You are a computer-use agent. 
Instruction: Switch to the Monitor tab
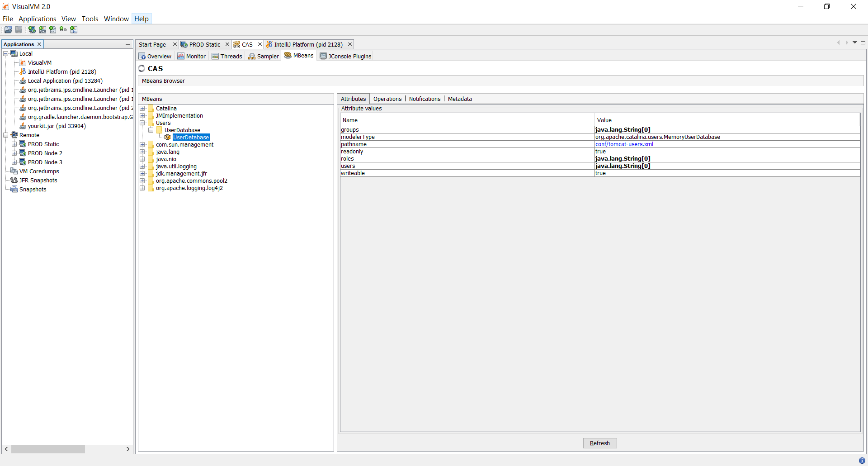click(191, 56)
